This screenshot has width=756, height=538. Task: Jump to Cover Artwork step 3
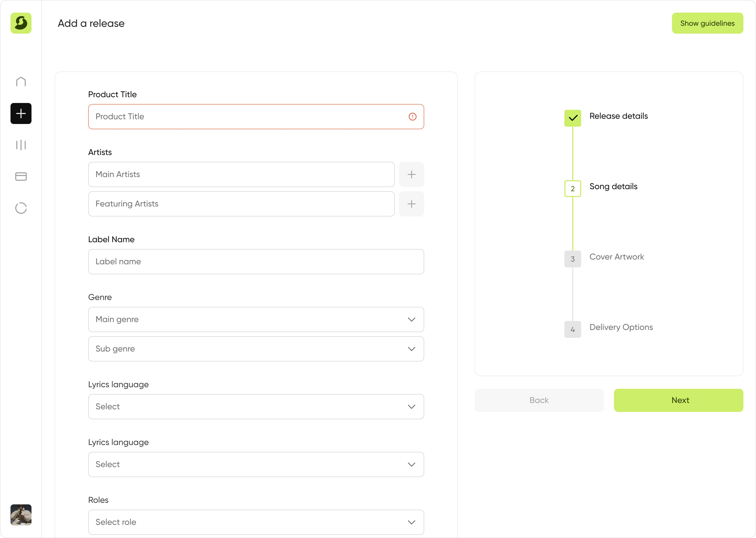point(573,259)
